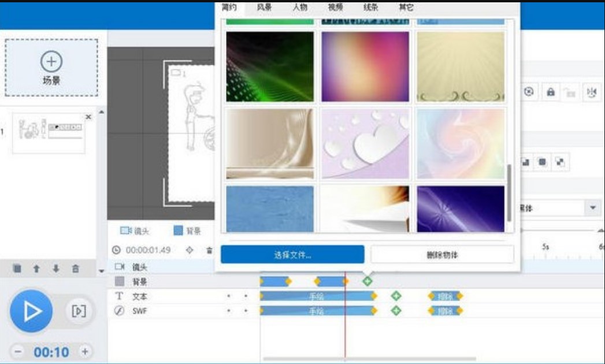Open the font dropdown arrow in the right panel

(593, 207)
